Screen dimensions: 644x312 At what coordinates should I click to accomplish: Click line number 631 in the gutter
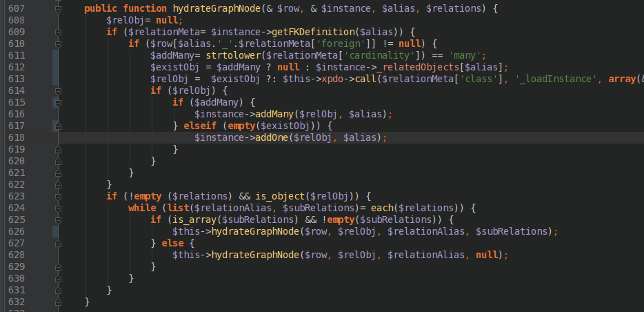coord(17,290)
